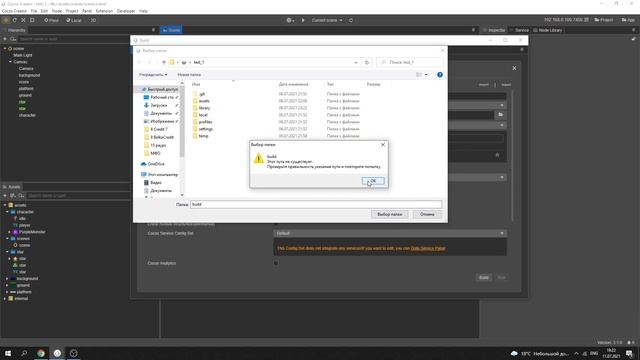This screenshot has width=640, height=360.
Task: Open the view options dropdown arrow
Action: 426,75
